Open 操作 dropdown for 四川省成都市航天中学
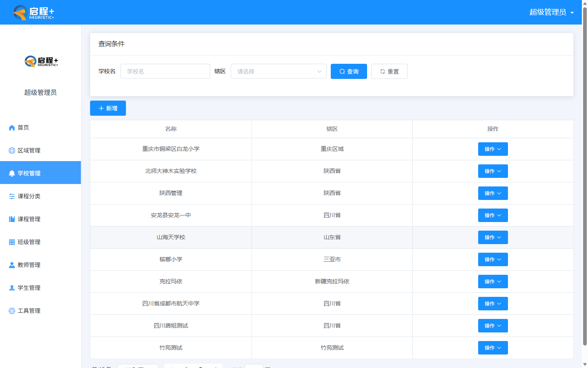This screenshot has height=368, width=588. (493, 303)
